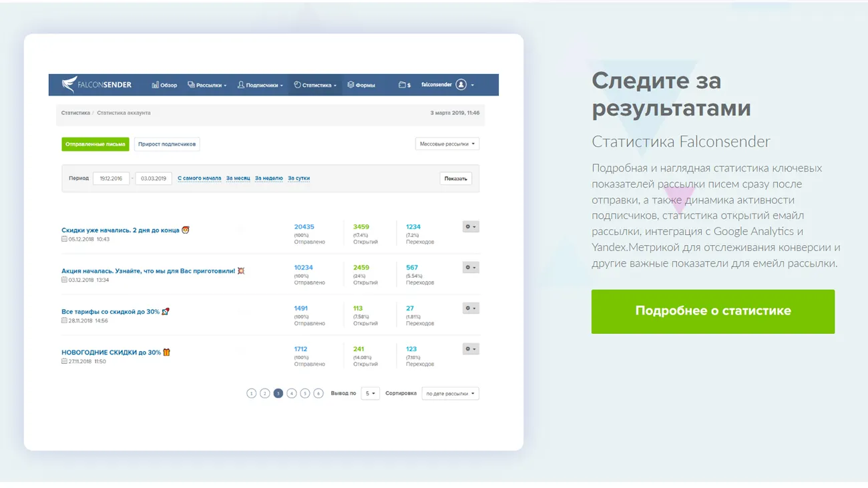Click the green Подробнее о статистике button

712,311
